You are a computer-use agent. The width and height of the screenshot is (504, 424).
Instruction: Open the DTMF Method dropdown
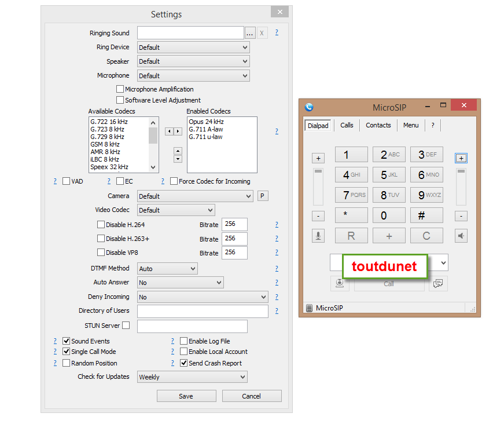pos(167,268)
